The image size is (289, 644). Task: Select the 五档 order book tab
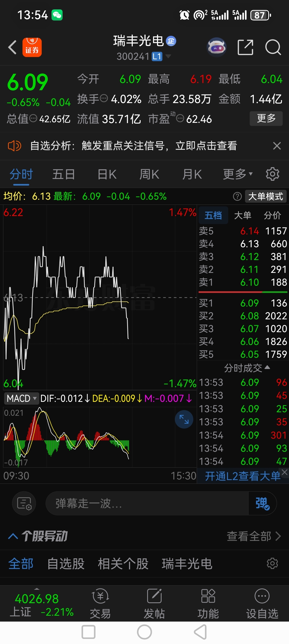click(213, 215)
